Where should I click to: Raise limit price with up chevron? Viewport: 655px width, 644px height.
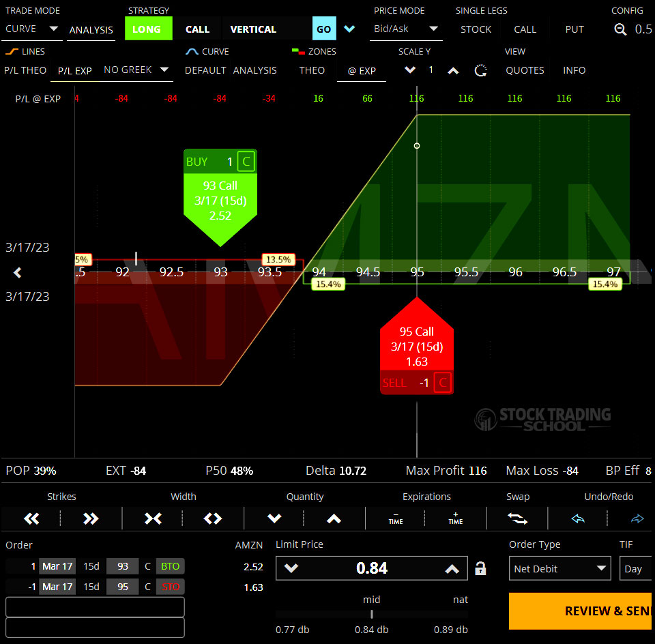pos(452,568)
